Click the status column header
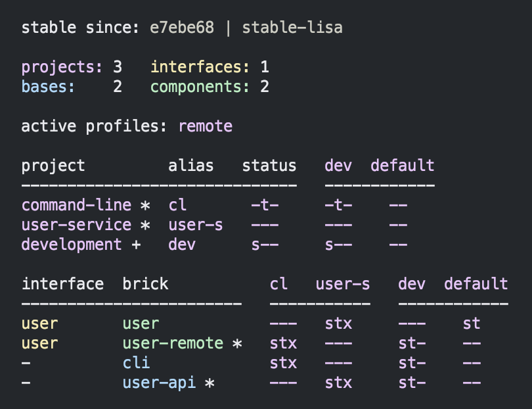This screenshot has height=409, width=532. tap(269, 166)
